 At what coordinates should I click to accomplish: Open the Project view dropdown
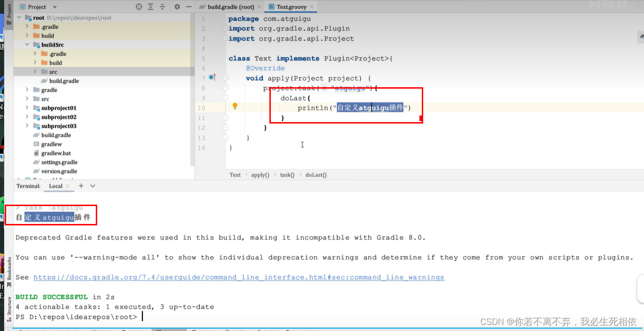click(x=55, y=7)
